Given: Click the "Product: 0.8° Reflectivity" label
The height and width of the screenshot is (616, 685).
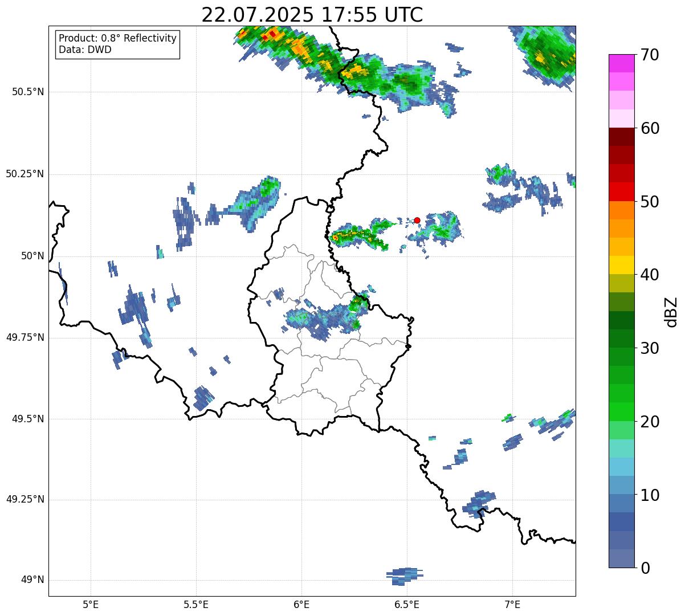Looking at the screenshot, I should pyautogui.click(x=117, y=38).
